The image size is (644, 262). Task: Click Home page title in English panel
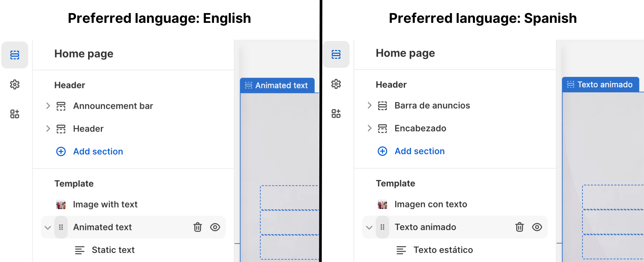point(84,54)
